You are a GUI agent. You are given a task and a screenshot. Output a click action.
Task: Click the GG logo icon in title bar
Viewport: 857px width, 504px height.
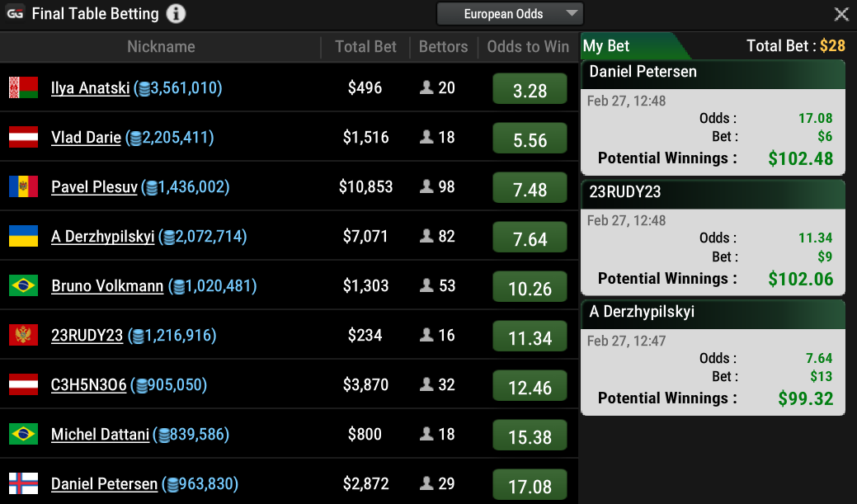(x=16, y=14)
